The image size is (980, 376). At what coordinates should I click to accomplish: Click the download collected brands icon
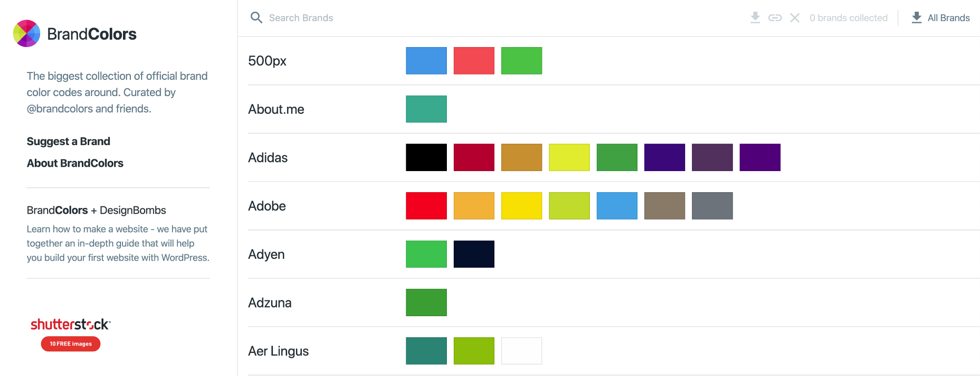[755, 18]
